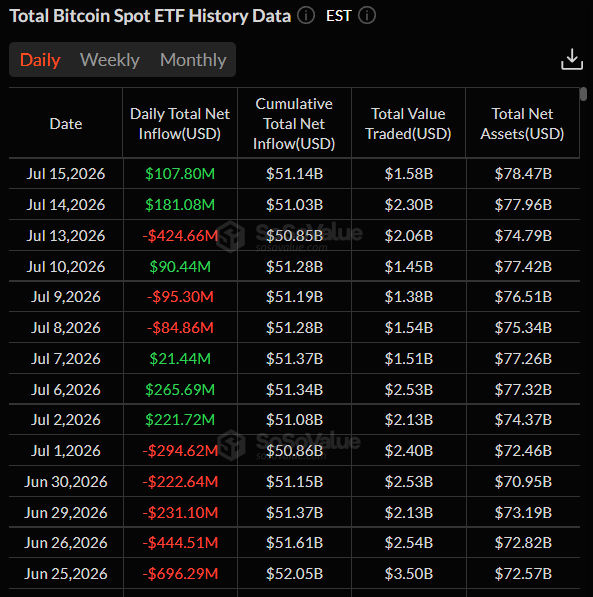
Task: Click the -$424.66M outflow value
Action: [x=180, y=236]
